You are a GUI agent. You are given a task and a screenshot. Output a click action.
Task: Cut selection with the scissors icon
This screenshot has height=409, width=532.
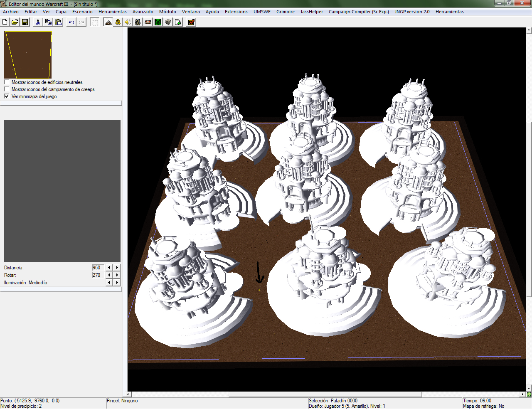tap(38, 22)
